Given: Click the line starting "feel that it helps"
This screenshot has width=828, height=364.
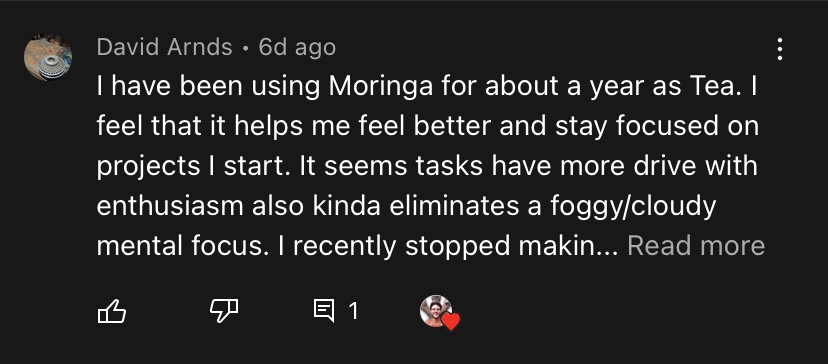Looking at the screenshot, I should pyautogui.click(x=428, y=126).
